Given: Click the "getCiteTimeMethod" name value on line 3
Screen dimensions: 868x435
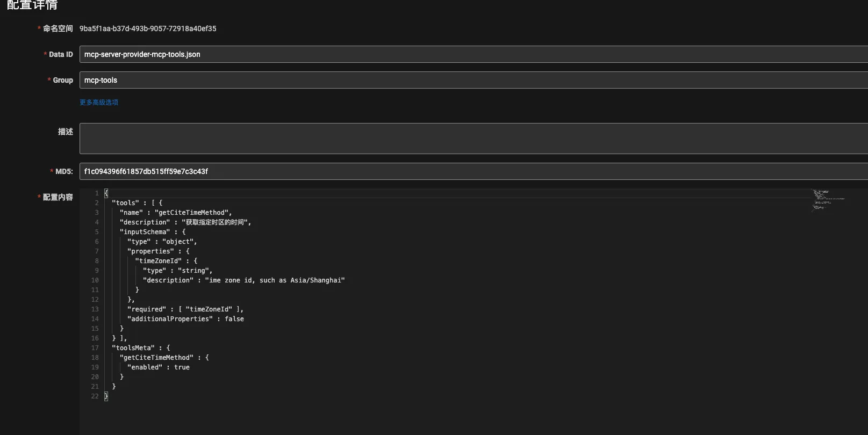Looking at the screenshot, I should pyautogui.click(x=192, y=213).
